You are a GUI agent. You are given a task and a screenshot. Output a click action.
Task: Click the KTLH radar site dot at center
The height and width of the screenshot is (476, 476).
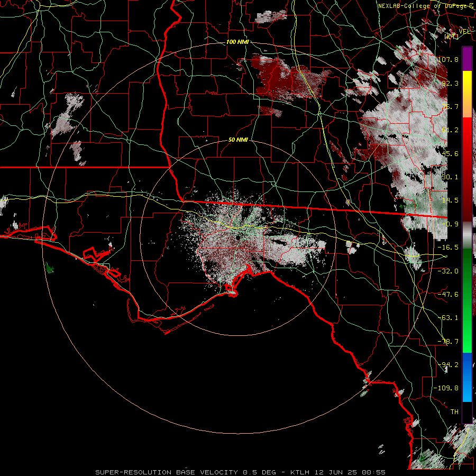(x=237, y=237)
